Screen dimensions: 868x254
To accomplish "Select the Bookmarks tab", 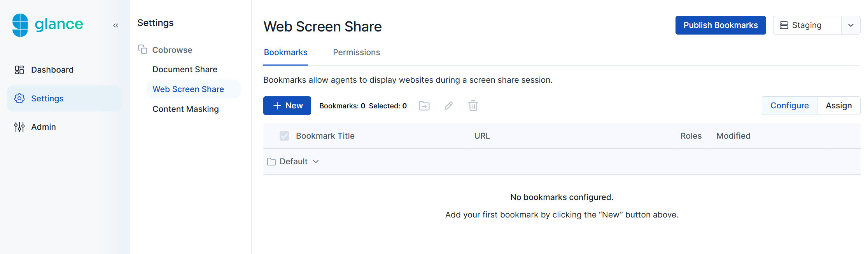I will [x=285, y=52].
